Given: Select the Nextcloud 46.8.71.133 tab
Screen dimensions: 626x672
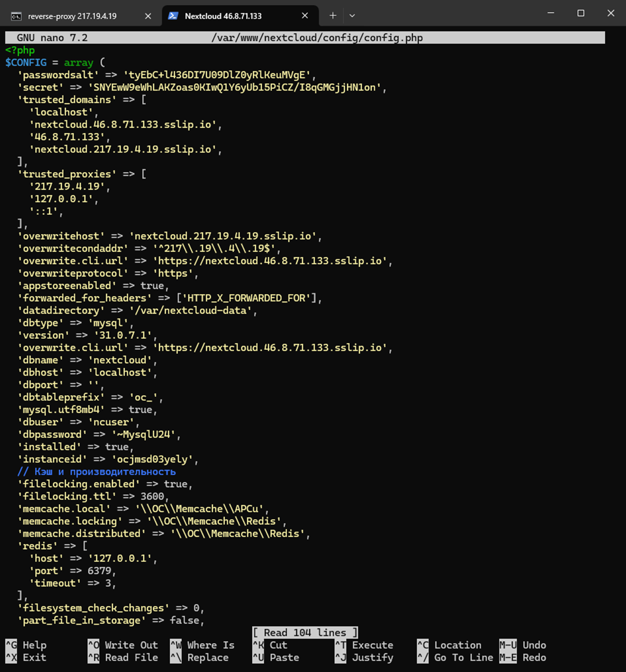Looking at the screenshot, I should point(240,16).
